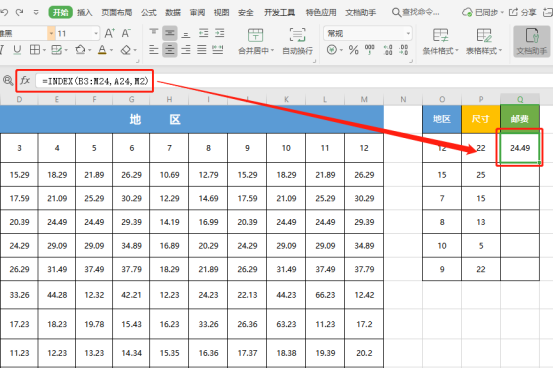Switch to the 公式 ribbon tab
This screenshot has width=554, height=369.
point(149,13)
